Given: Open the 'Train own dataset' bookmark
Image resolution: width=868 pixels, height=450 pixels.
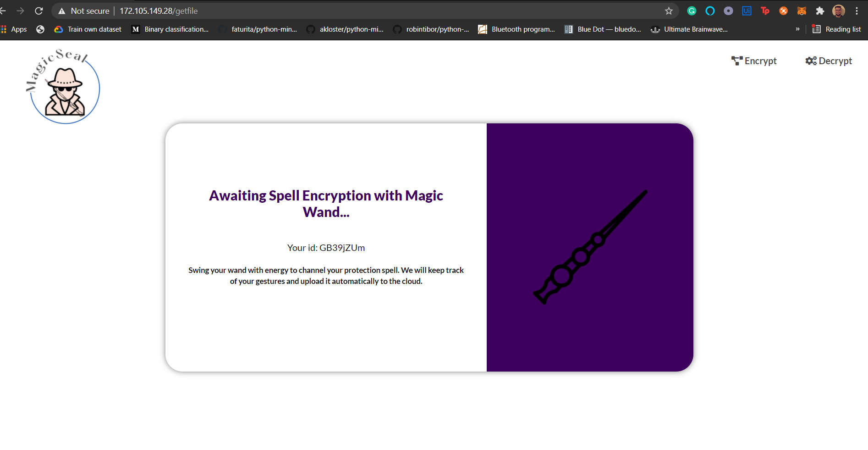Looking at the screenshot, I should pos(88,29).
